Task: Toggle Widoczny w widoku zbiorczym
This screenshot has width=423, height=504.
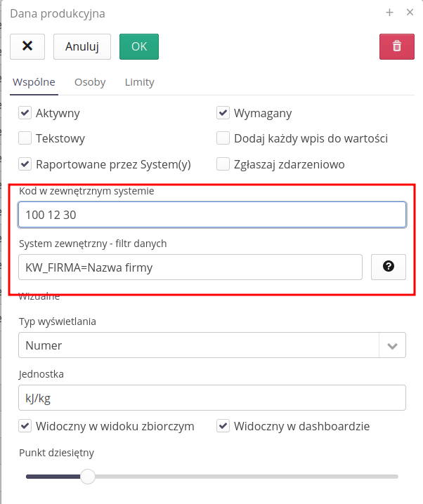Action: pyautogui.click(x=25, y=426)
